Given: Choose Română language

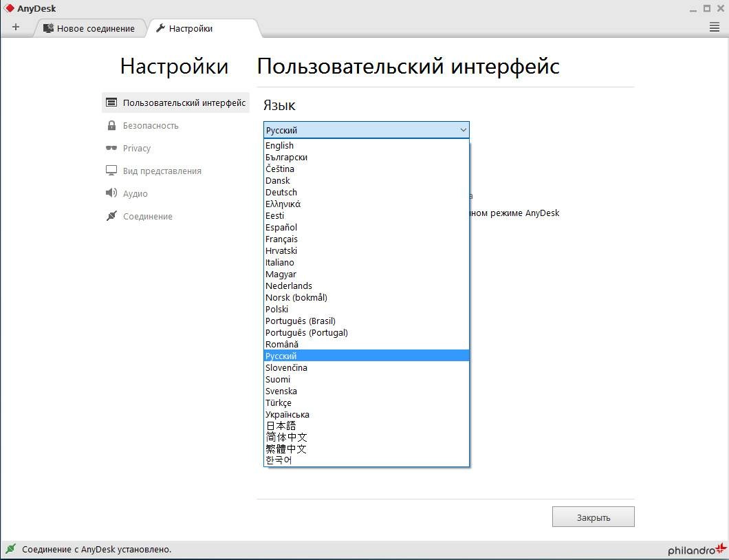Looking at the screenshot, I should click(367, 344).
